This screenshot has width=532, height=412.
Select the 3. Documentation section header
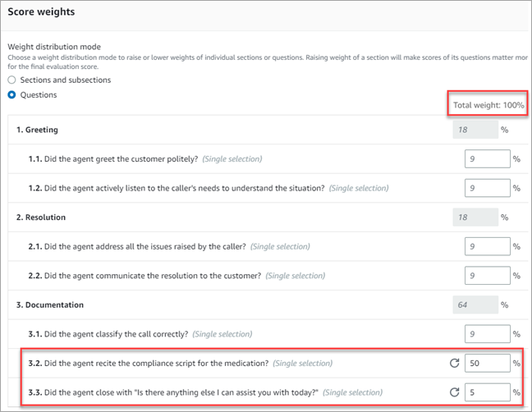(x=50, y=305)
